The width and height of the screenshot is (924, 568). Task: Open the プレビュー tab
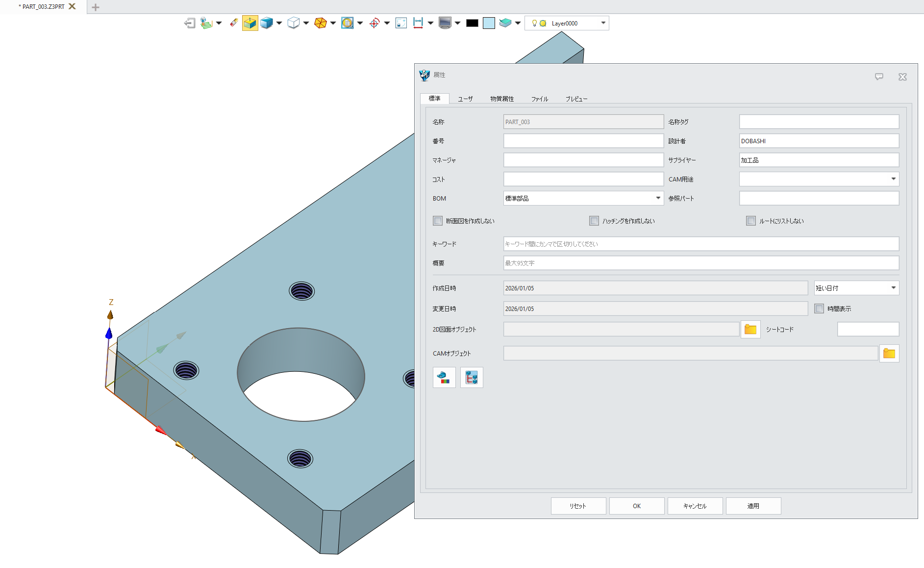pyautogui.click(x=576, y=99)
